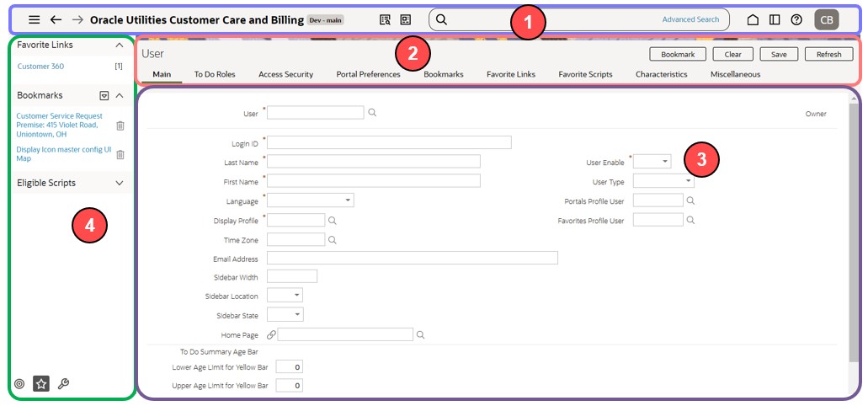Click the Bookmark button
The height and width of the screenshot is (406, 868).
click(678, 54)
